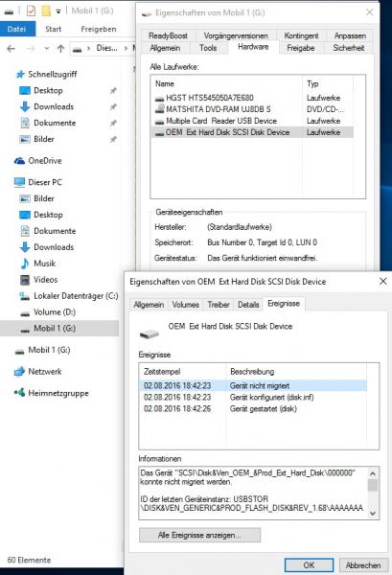Click the Informationen scrollbar thumb

(x=373, y=485)
